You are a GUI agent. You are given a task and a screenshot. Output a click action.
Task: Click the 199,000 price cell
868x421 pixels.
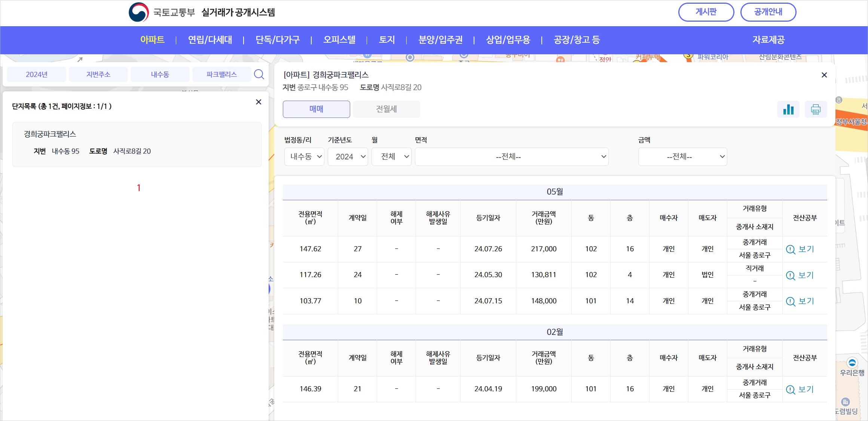point(544,389)
